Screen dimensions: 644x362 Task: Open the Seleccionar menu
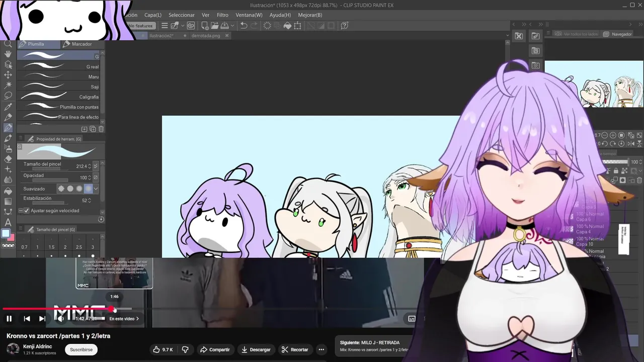182,15
